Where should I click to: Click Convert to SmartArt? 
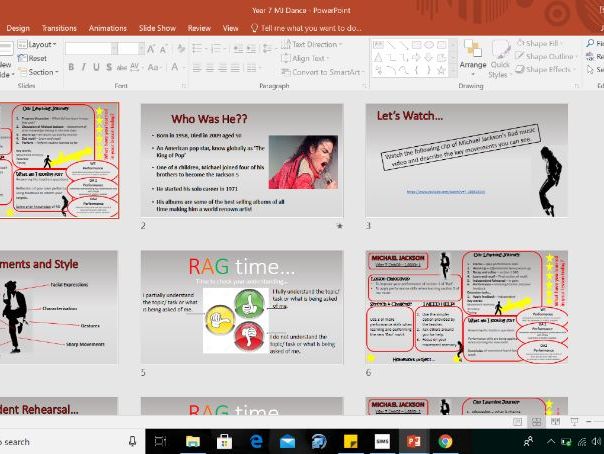[x=321, y=72]
